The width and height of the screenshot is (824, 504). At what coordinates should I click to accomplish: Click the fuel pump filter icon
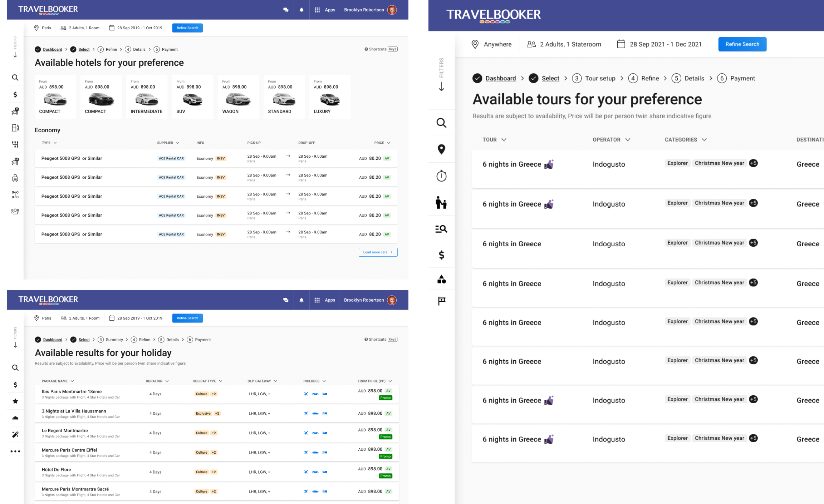[x=15, y=128]
